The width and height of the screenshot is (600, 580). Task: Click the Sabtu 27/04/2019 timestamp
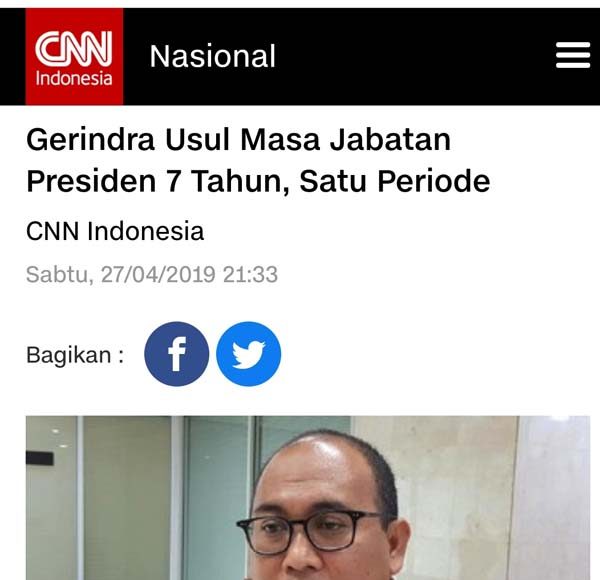pyautogui.click(x=152, y=274)
